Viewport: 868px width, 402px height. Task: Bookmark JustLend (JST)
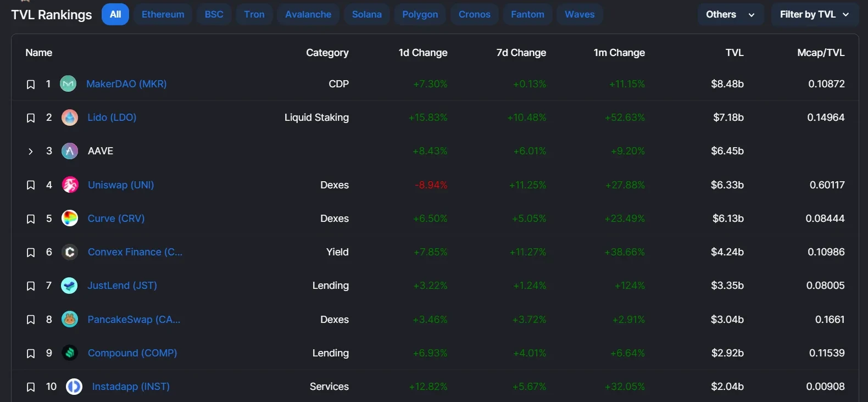click(x=31, y=286)
